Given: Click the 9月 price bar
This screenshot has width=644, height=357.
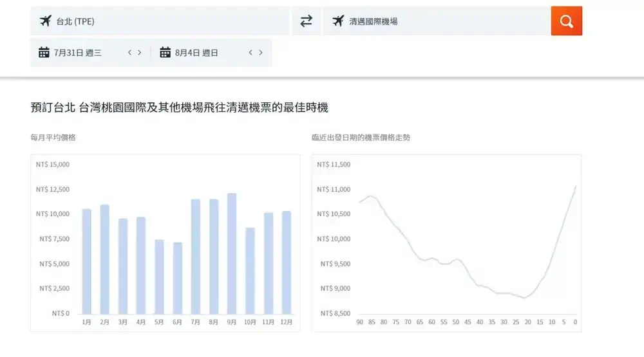Looking at the screenshot, I should [x=232, y=253].
